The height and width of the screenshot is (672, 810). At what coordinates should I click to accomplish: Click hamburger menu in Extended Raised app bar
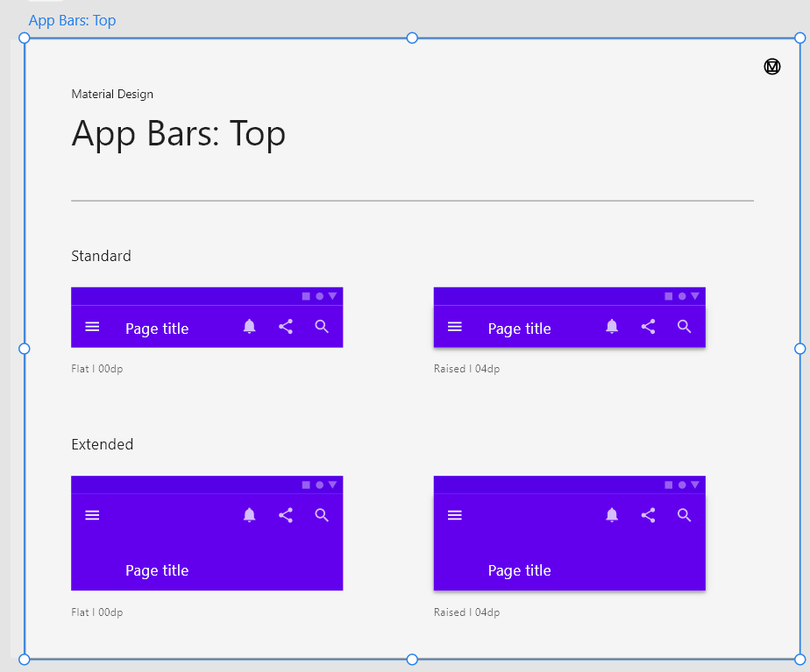455,515
